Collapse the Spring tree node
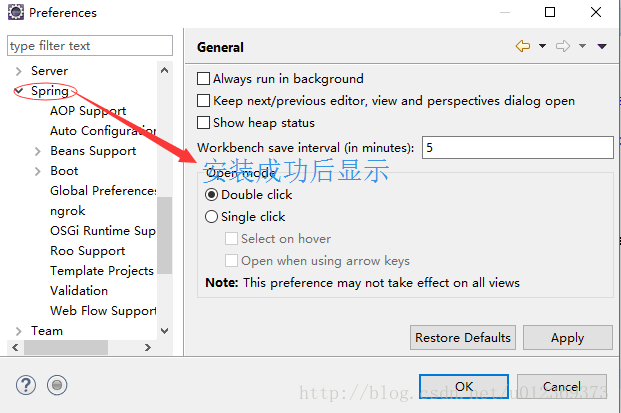The width and height of the screenshot is (621, 413). [x=19, y=91]
